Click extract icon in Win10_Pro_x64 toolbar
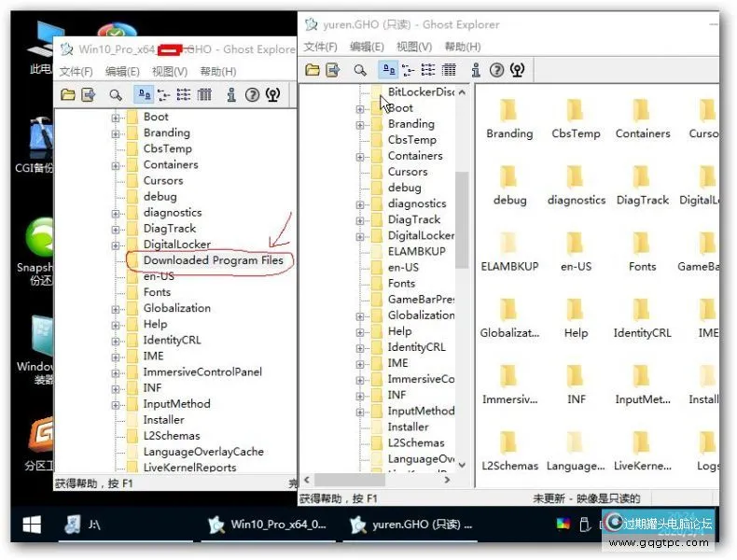The image size is (737, 560). tap(89, 95)
